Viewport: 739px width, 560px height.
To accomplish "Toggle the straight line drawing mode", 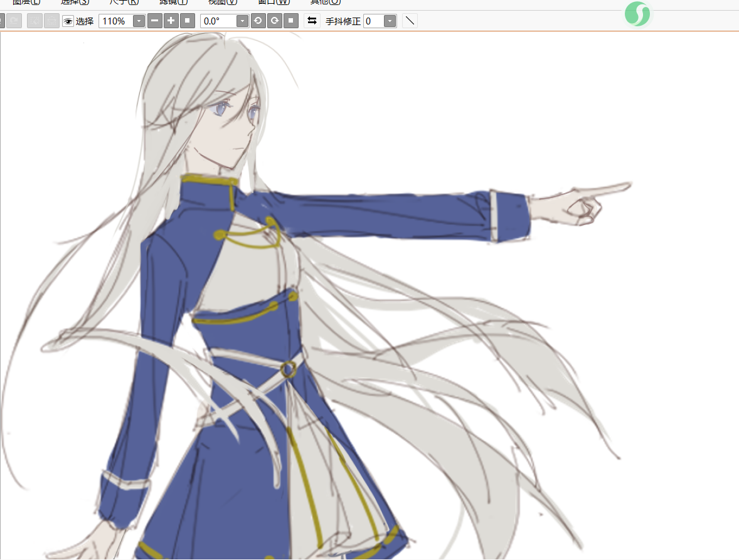I will click(410, 21).
